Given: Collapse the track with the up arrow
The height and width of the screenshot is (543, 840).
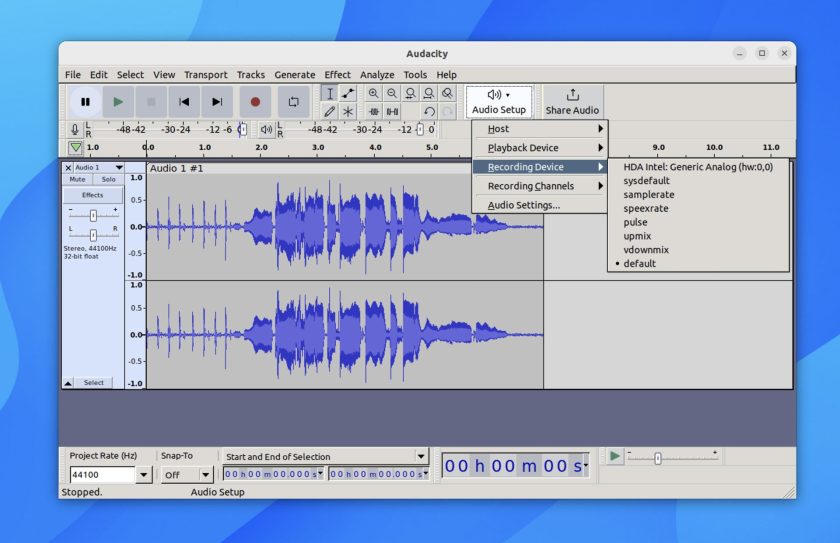Looking at the screenshot, I should tap(68, 383).
